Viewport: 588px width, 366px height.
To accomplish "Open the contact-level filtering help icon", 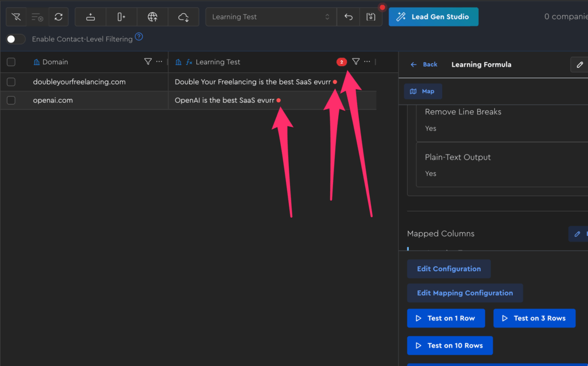I will tap(138, 37).
